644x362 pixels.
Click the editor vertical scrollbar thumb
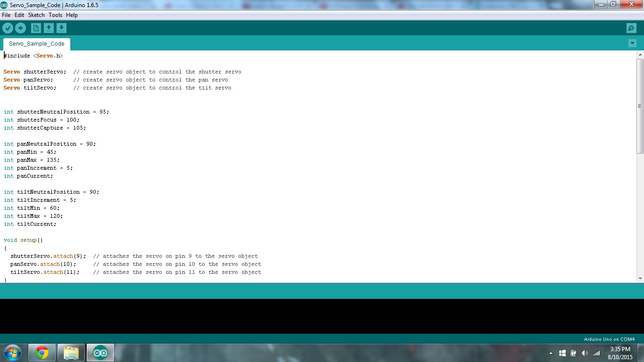click(640, 106)
